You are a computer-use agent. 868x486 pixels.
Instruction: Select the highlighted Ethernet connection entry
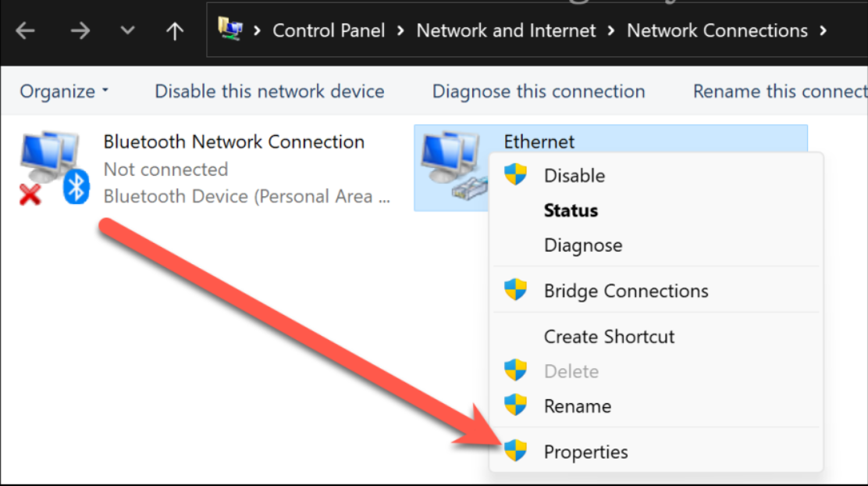pos(539,141)
